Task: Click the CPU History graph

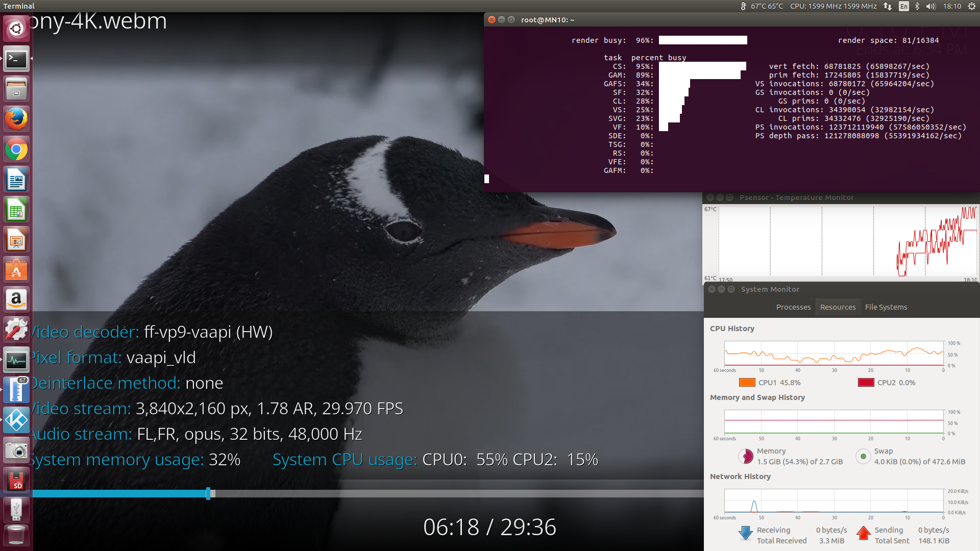Action: (834, 354)
